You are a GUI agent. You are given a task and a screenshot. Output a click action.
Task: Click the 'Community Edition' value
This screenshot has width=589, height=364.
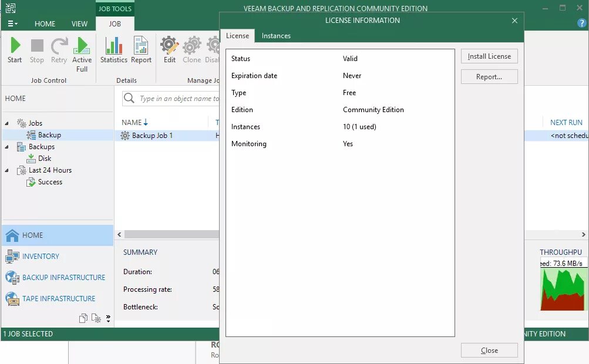click(373, 110)
